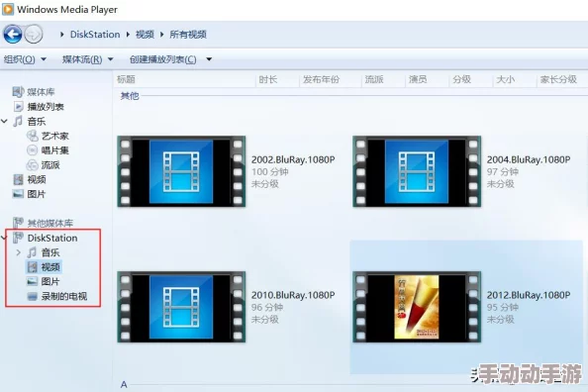Click the 2010.BluRay.1080P title text
The width and height of the screenshot is (588, 392).
[293, 295]
